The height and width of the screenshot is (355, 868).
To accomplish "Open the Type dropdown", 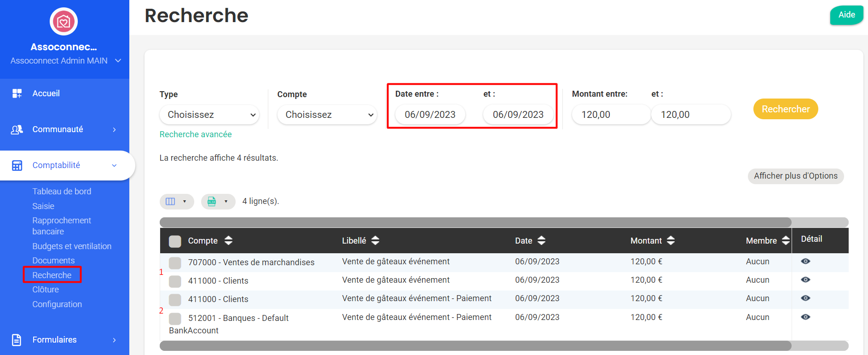I will coord(209,115).
